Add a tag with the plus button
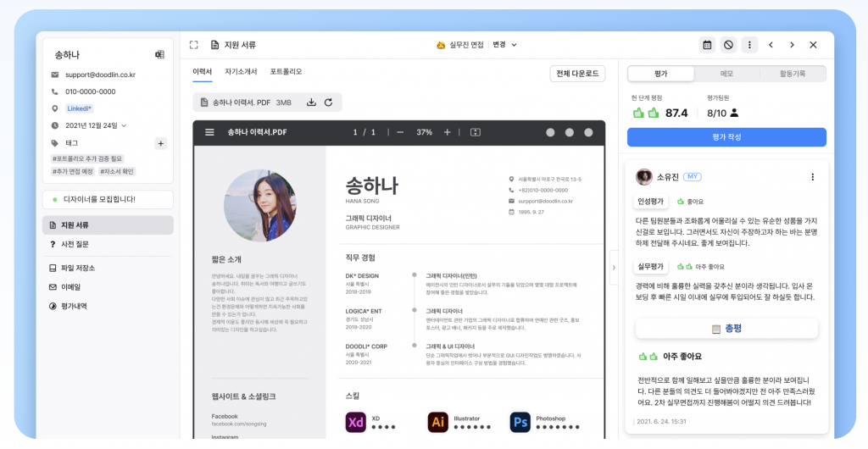 160,143
